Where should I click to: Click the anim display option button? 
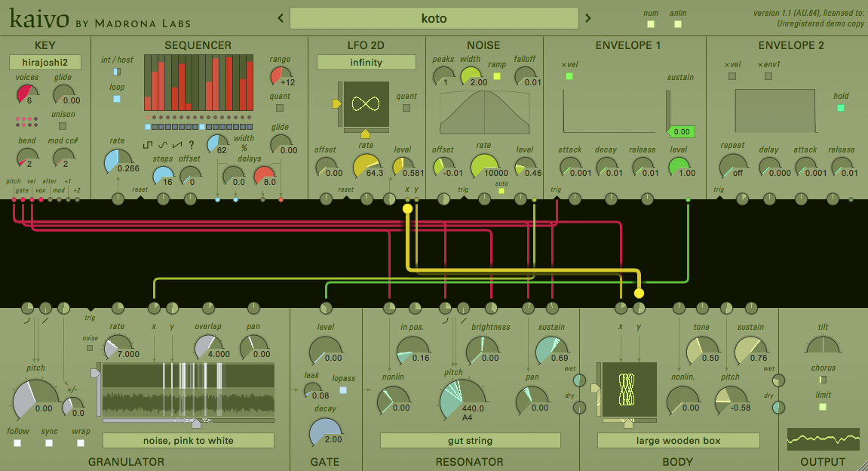point(678,25)
